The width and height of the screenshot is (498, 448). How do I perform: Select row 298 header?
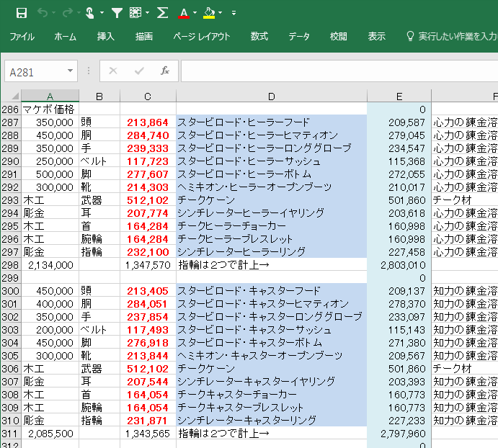10,265
